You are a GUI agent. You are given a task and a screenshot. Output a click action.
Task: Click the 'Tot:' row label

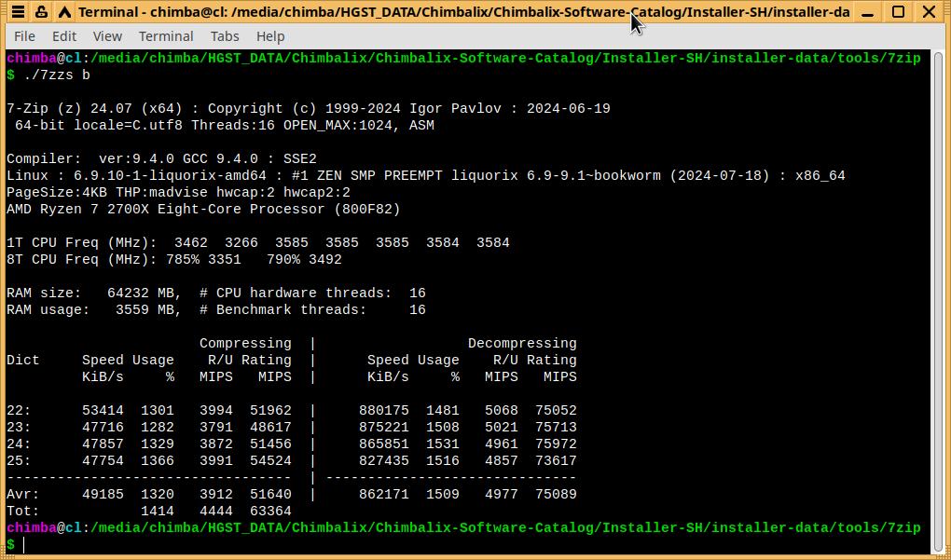(x=23, y=511)
